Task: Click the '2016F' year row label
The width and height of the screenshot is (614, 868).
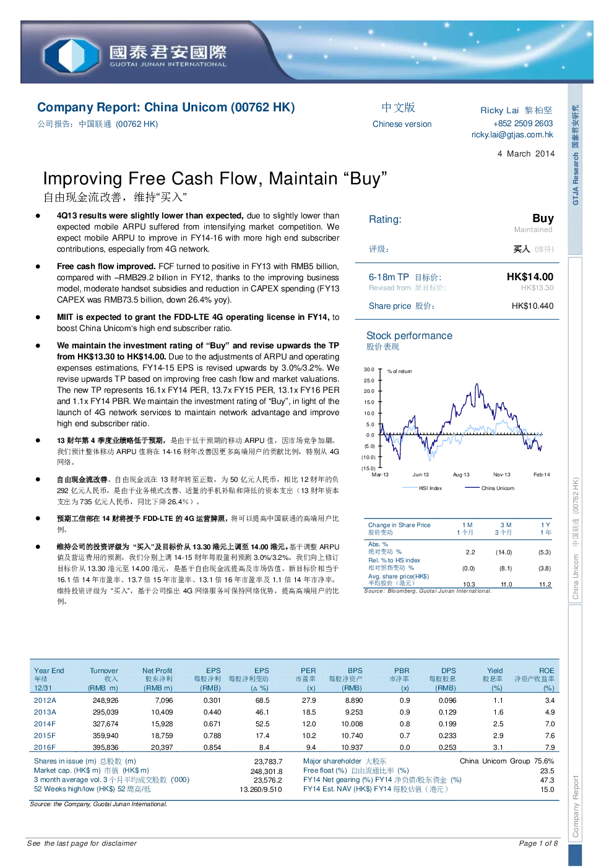Action: 45,747
